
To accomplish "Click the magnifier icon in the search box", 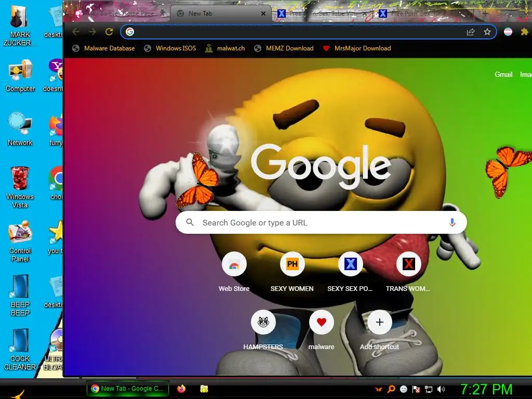I will [x=190, y=222].
